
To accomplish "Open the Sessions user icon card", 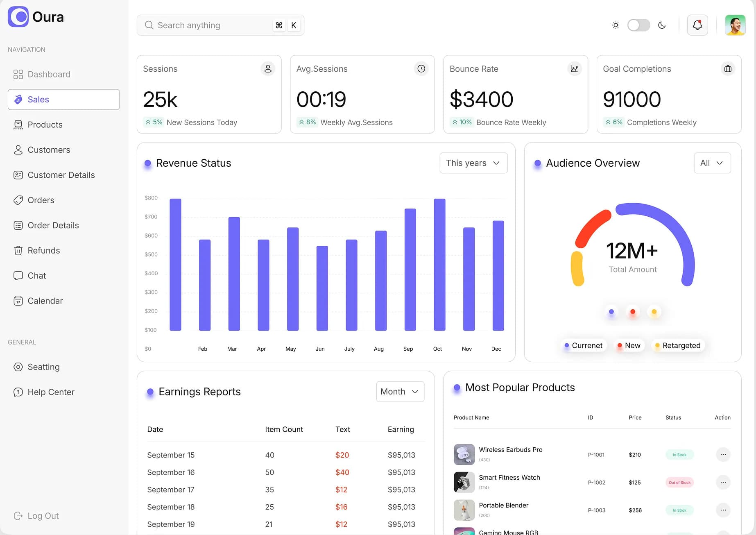I will coord(268,68).
